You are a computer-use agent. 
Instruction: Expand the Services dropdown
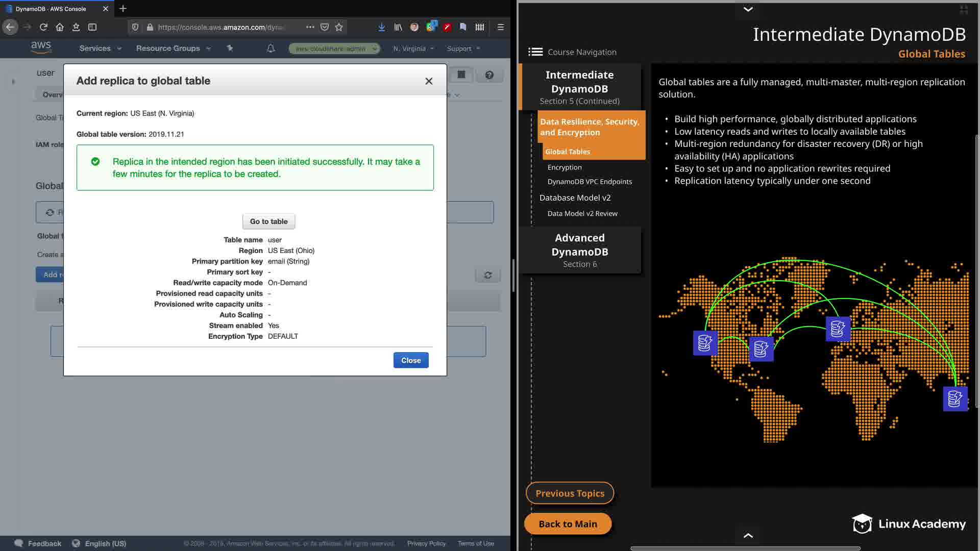click(x=100, y=48)
